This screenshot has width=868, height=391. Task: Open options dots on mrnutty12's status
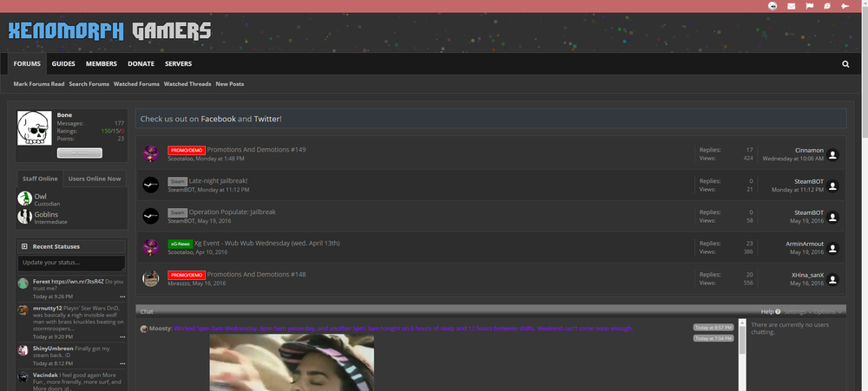pyautogui.click(x=122, y=336)
